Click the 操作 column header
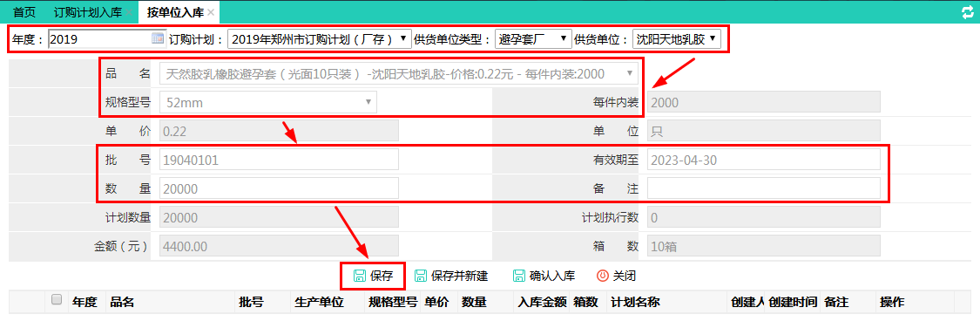This screenshot has height=328, width=980. (892, 303)
